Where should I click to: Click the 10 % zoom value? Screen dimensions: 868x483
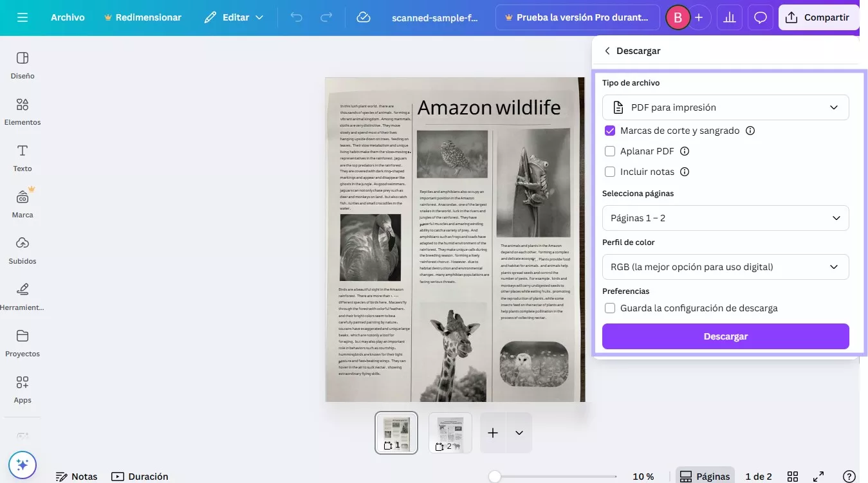(643, 477)
